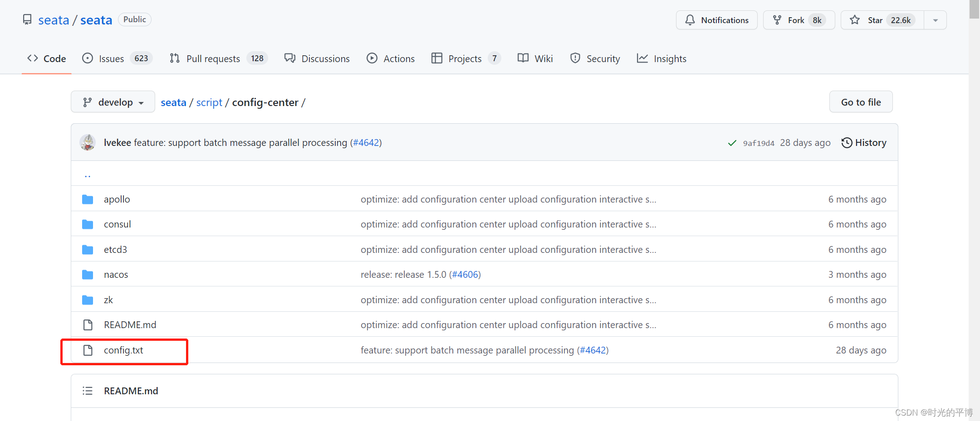Open commit message about batch message parallel processing
Viewport: 980px width, 421px height.
click(240, 142)
